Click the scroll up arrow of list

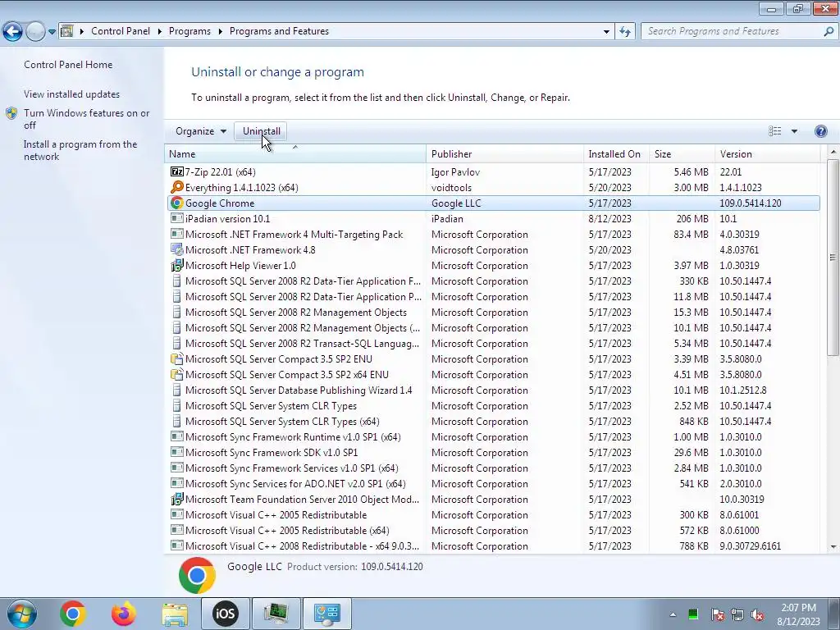833,153
